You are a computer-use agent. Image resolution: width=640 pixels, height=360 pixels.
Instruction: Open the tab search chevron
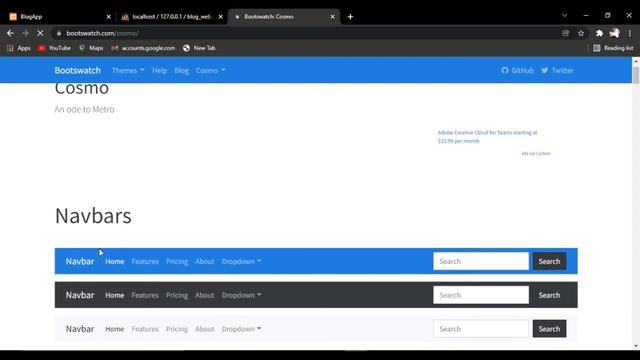click(x=564, y=16)
